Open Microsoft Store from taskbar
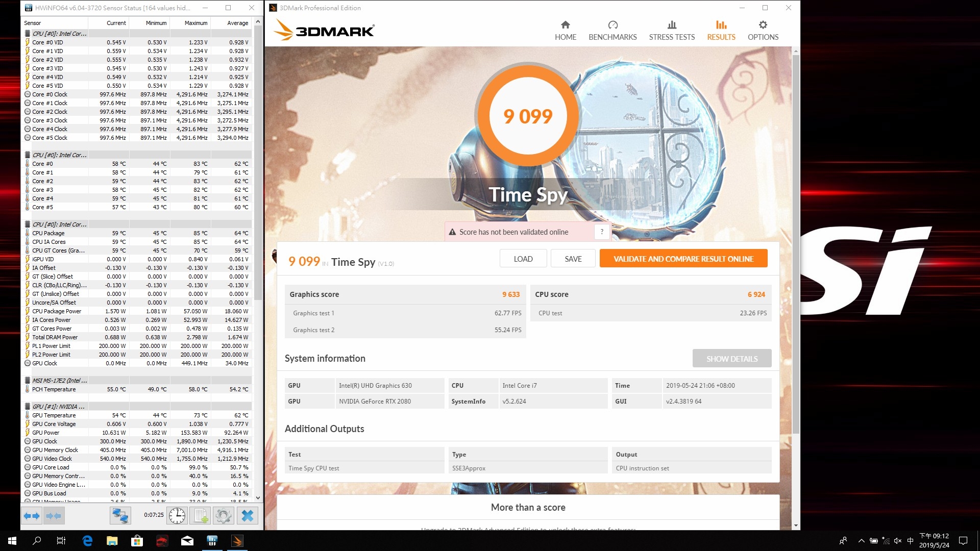Viewport: 980px width, 551px height. coord(137,541)
